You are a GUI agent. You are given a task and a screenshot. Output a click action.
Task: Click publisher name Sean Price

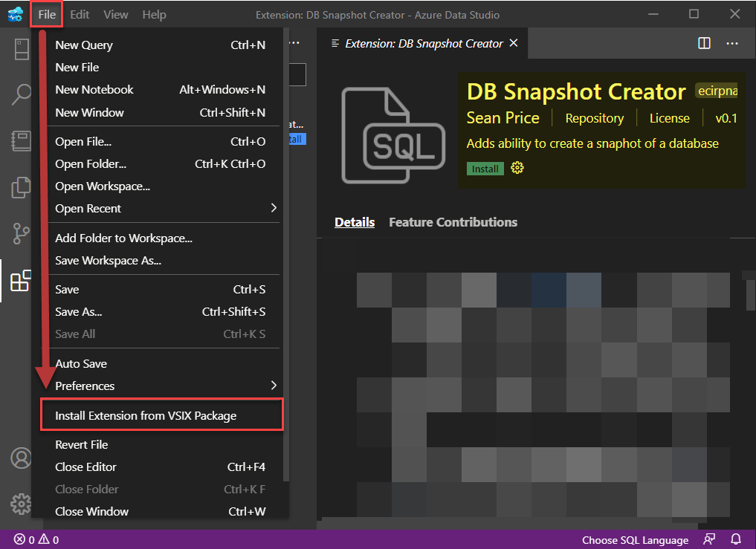coord(503,117)
